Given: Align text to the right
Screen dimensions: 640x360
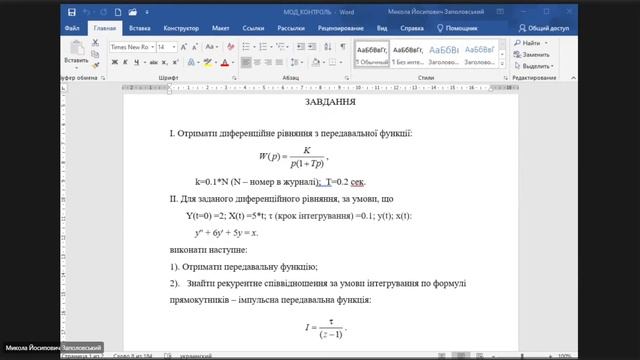Looking at the screenshot, I should pyautogui.click(x=268, y=62).
